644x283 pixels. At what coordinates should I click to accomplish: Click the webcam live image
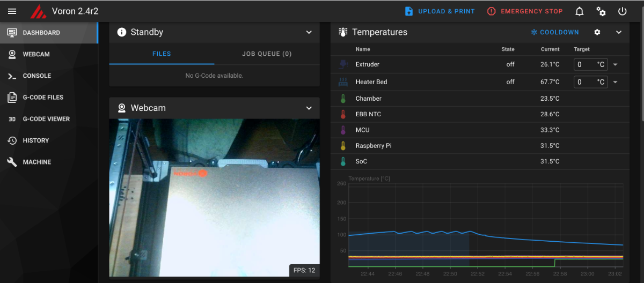(214, 198)
